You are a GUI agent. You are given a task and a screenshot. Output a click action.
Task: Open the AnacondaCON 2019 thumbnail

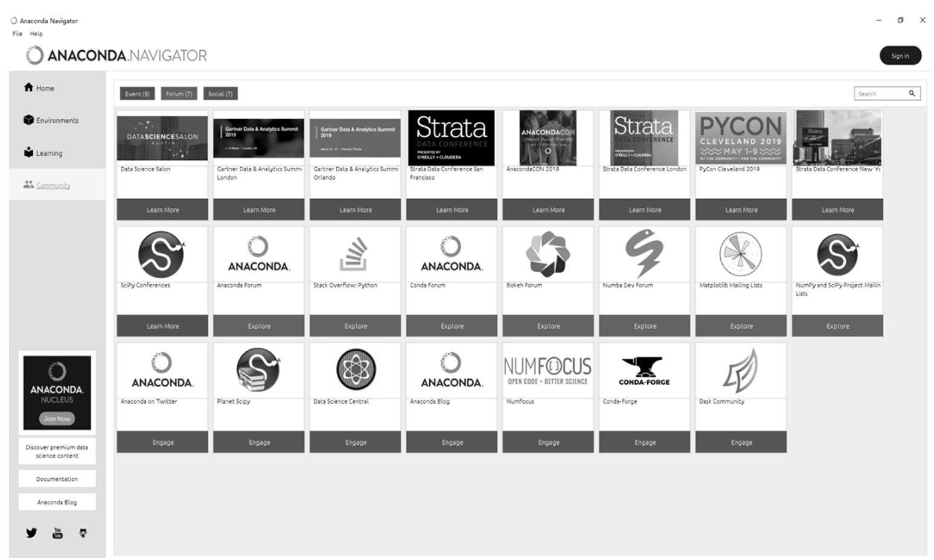(548, 138)
